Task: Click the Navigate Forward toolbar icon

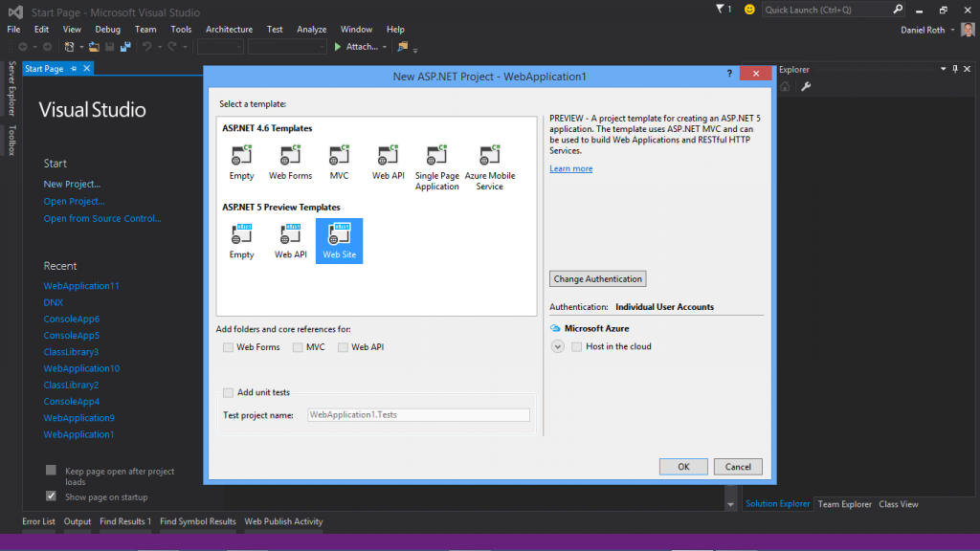Action: [47, 47]
